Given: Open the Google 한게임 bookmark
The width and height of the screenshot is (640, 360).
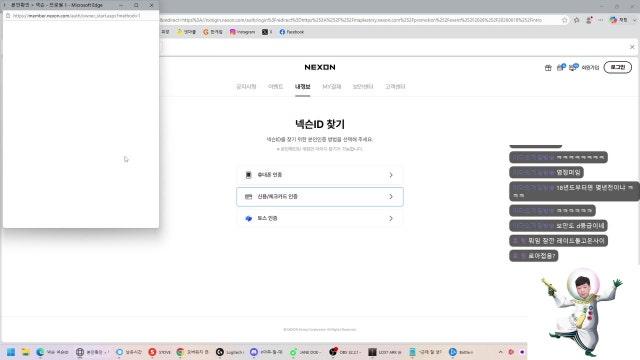Looking at the screenshot, I should pos(212,32).
